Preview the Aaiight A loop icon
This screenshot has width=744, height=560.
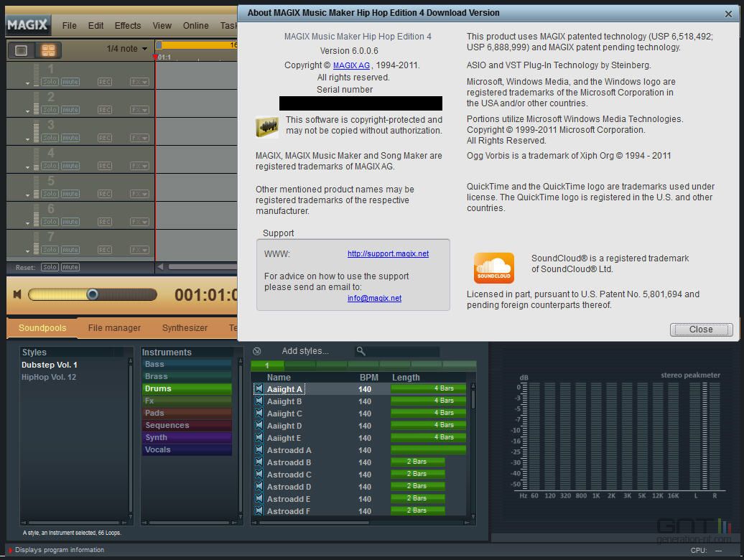pos(259,389)
